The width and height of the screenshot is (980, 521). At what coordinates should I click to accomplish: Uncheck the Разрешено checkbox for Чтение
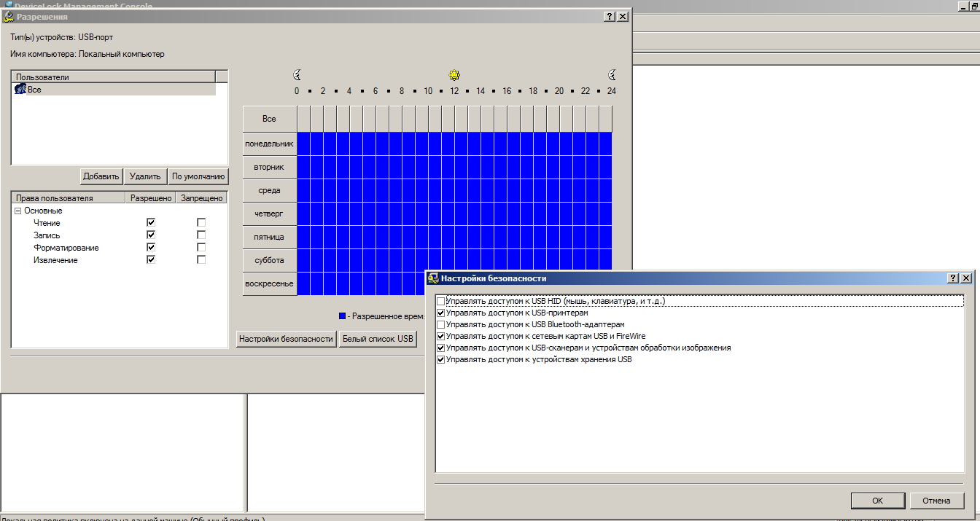(x=151, y=223)
